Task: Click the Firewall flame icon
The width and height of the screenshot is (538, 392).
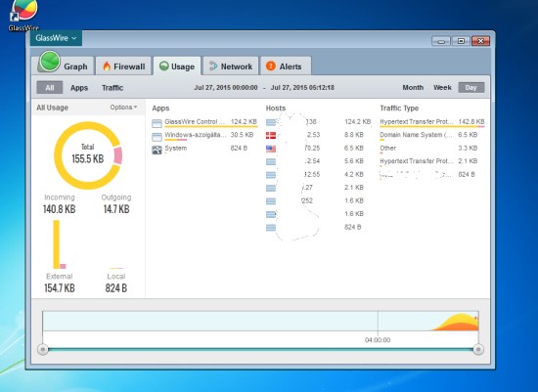Action: 107,66
